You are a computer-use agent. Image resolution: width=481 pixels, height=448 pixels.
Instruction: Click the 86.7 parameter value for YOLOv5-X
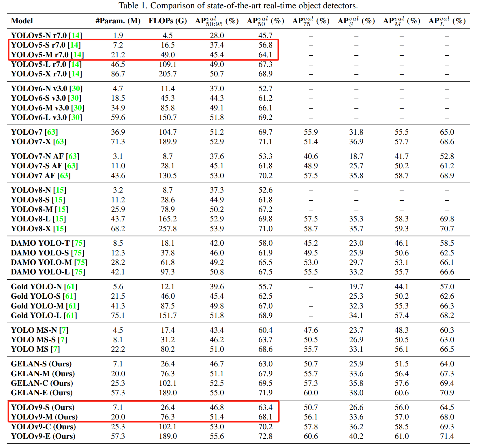pos(118,74)
